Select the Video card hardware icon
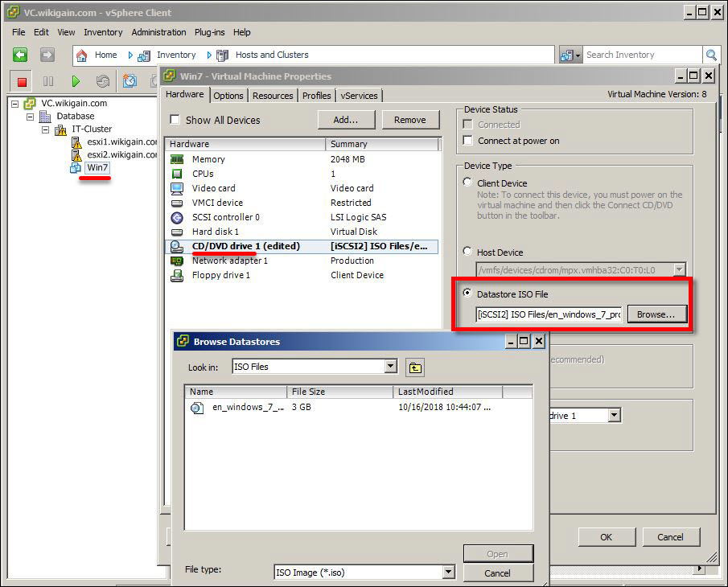728x587 pixels. 177,188
